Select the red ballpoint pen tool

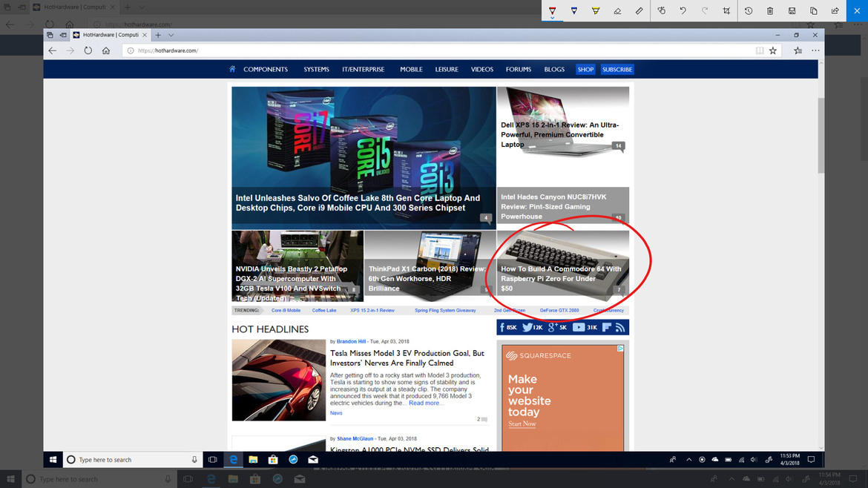click(x=552, y=10)
